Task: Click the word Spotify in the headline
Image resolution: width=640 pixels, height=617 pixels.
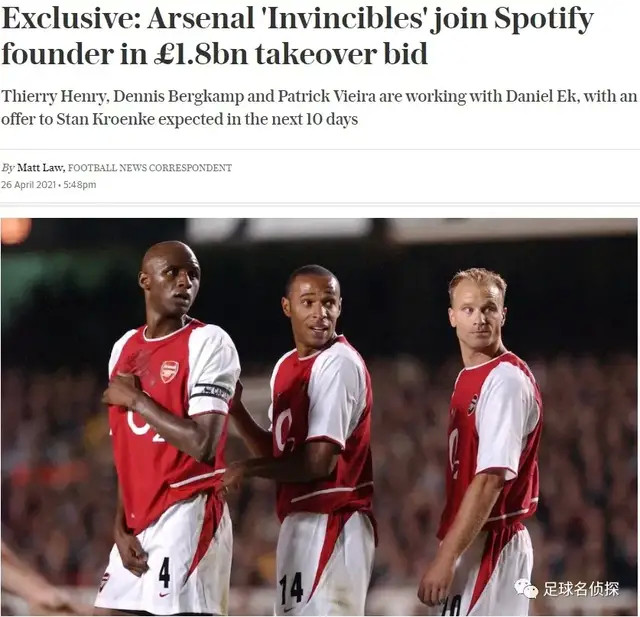Action: (x=543, y=20)
